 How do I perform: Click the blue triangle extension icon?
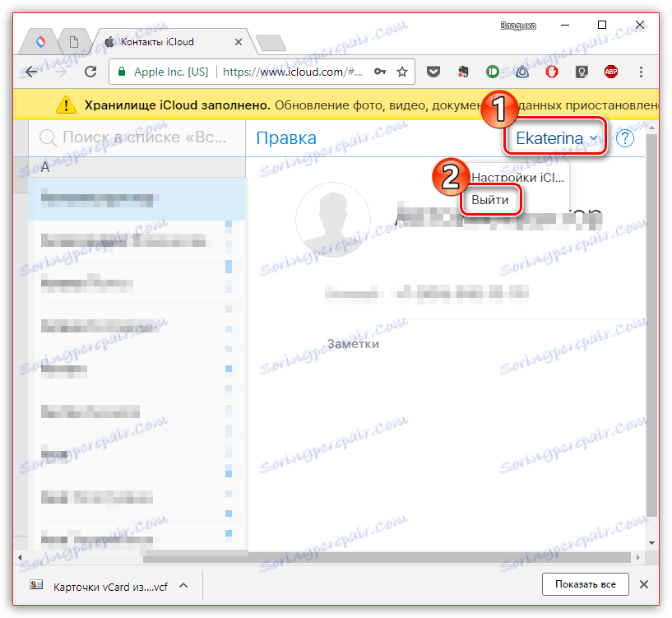[522, 72]
